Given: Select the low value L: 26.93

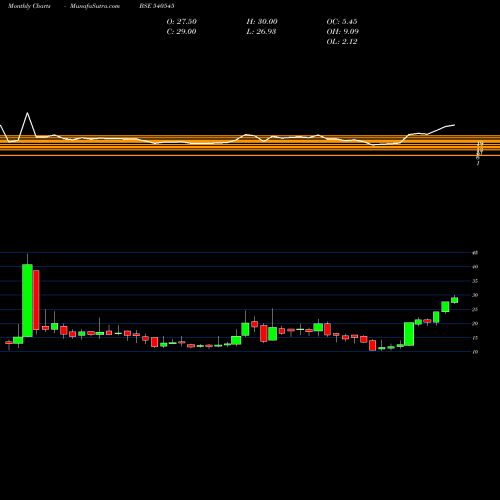Looking at the screenshot, I should pos(261,32).
